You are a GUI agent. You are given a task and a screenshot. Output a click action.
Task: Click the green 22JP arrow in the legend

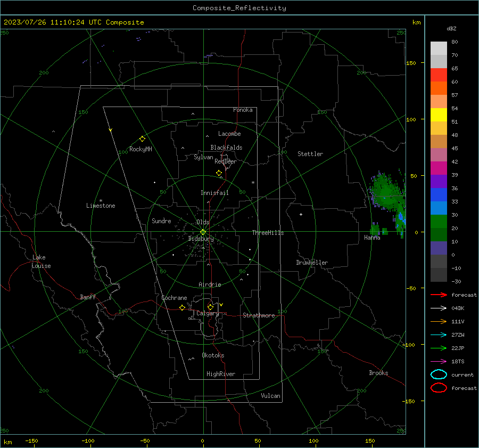click(x=439, y=348)
